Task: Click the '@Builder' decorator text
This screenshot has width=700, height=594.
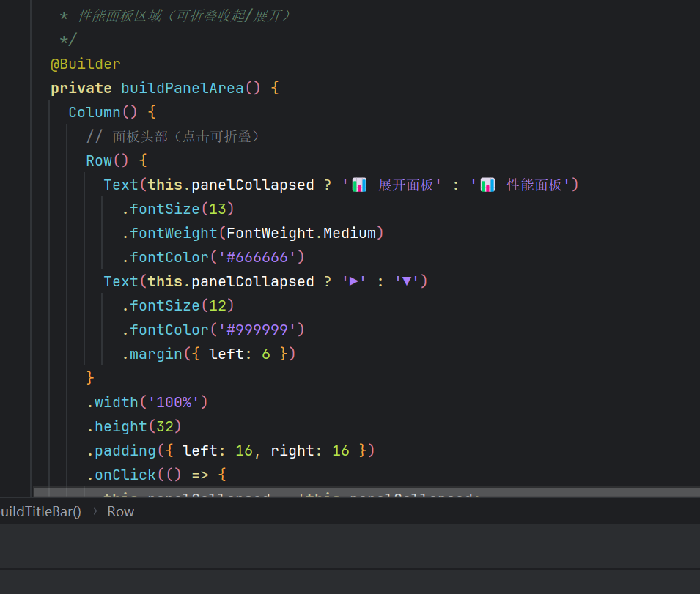Action: [86, 64]
